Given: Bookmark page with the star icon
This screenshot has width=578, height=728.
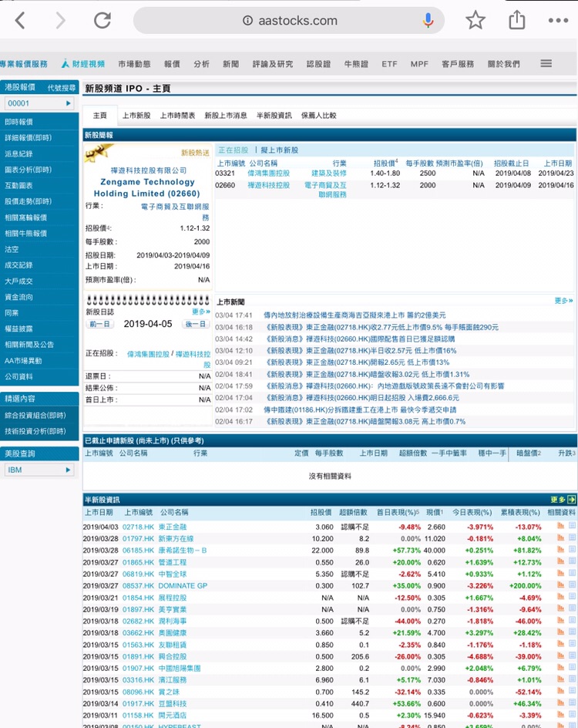Looking at the screenshot, I should tap(476, 20).
